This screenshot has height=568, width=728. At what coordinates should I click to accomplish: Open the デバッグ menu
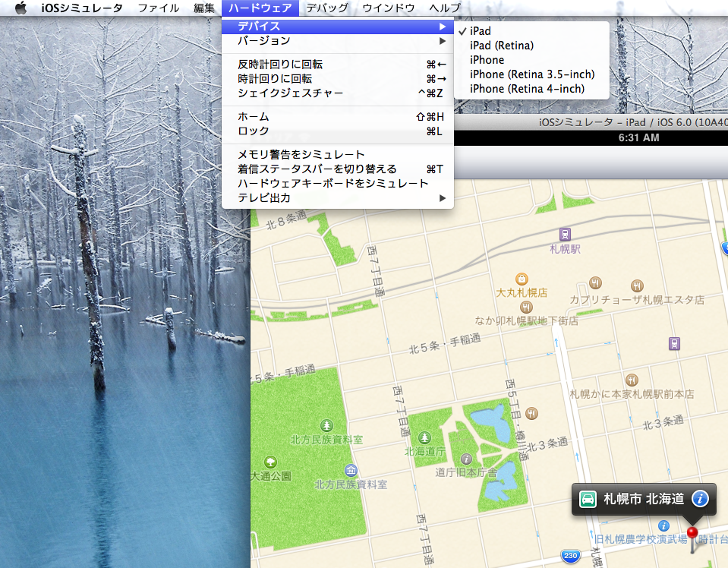[327, 8]
